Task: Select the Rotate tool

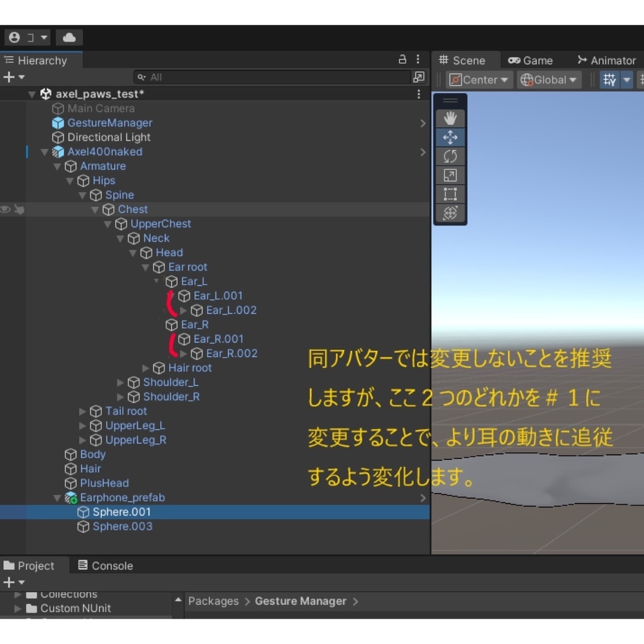Action: point(450,156)
